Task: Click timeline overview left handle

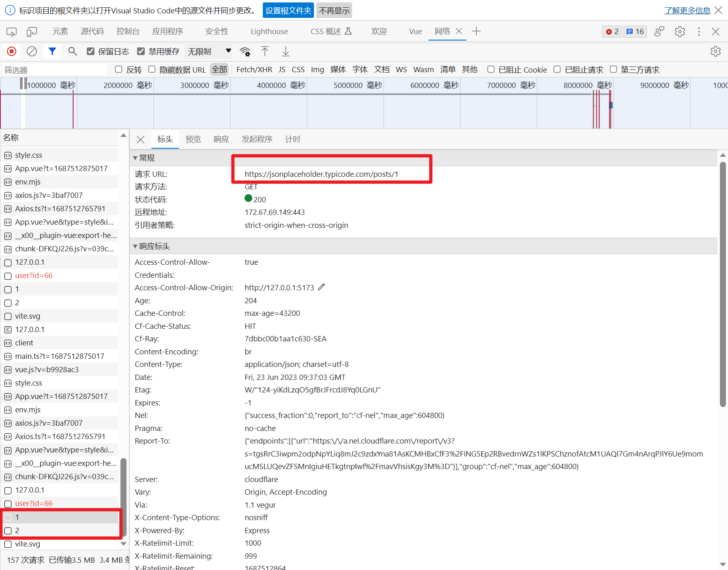Action: (x=21, y=84)
